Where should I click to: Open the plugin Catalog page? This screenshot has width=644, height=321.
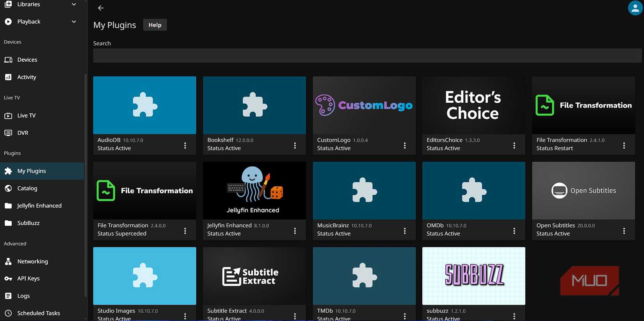click(x=42, y=188)
